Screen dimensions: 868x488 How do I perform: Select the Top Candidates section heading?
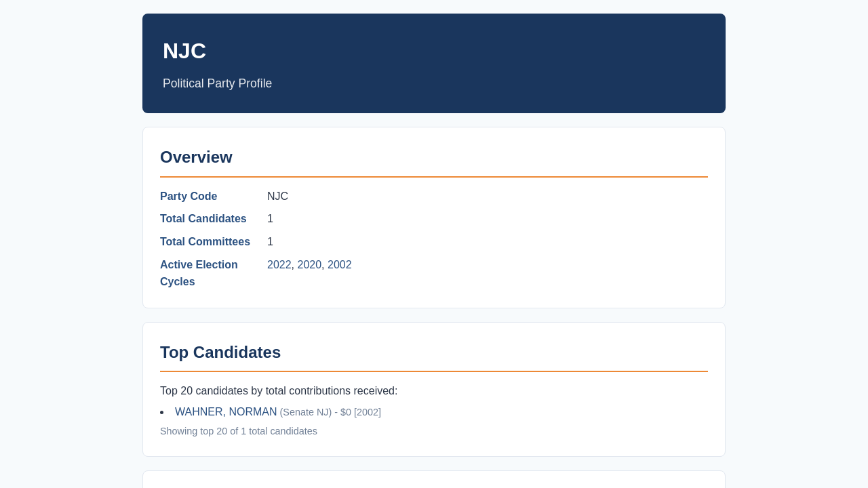coord(220,352)
